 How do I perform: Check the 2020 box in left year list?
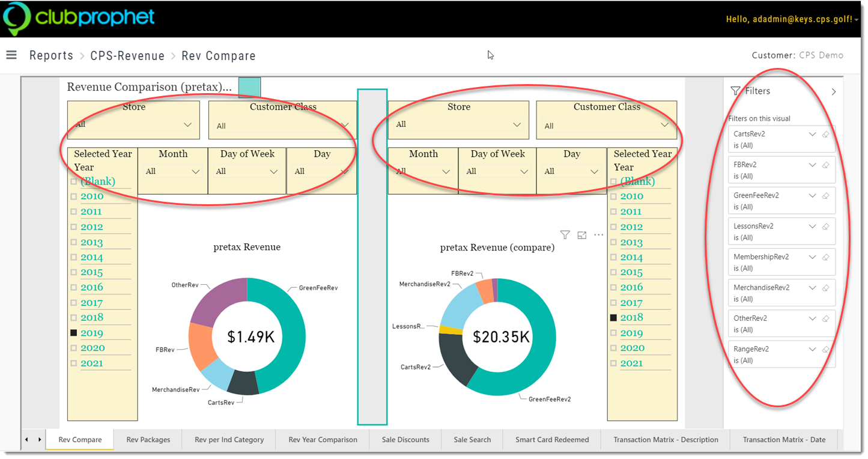pos(74,348)
